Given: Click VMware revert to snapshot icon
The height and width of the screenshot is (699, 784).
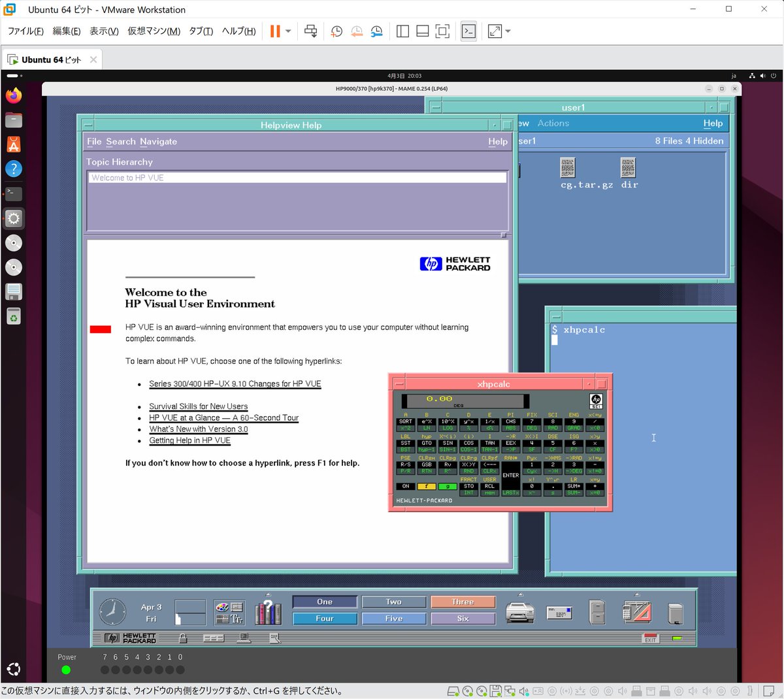Looking at the screenshot, I should tap(357, 31).
